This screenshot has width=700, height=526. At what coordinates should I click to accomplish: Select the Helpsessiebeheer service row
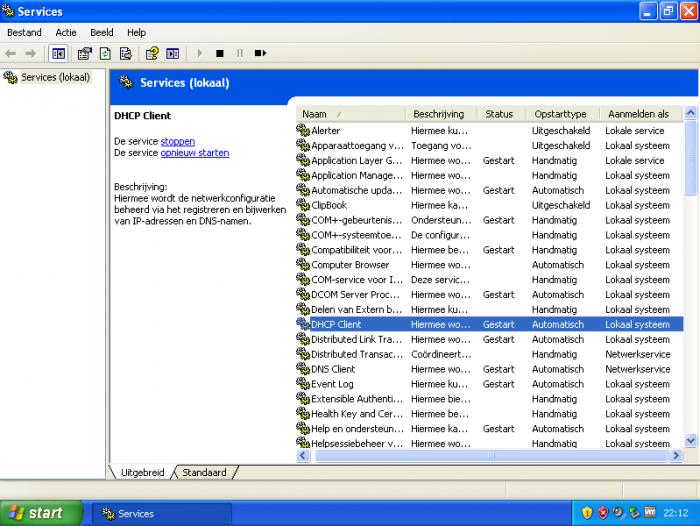[490, 443]
